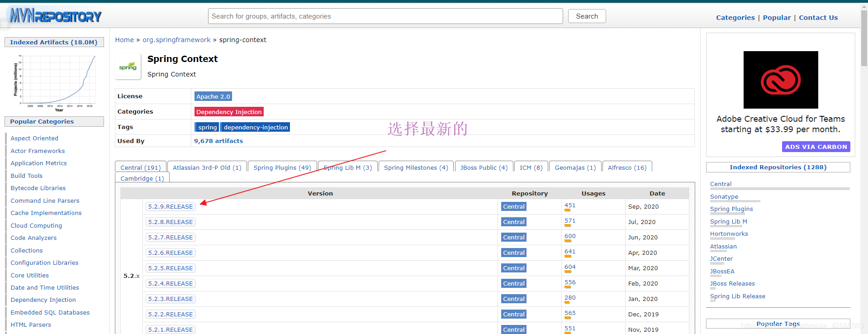
Task: Open the 641 usages link
Action: (x=570, y=252)
